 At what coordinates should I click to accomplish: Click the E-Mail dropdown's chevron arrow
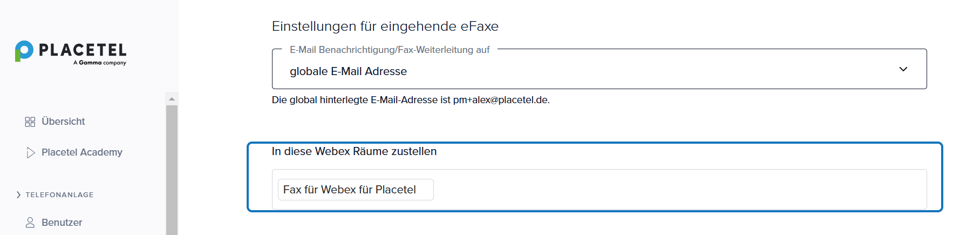(903, 69)
